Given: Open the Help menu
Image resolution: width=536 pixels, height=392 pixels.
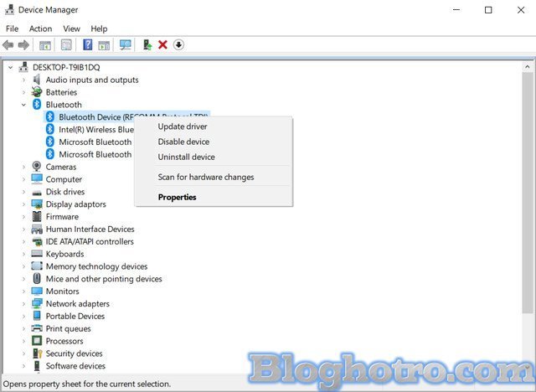Looking at the screenshot, I should pyautogui.click(x=99, y=28).
